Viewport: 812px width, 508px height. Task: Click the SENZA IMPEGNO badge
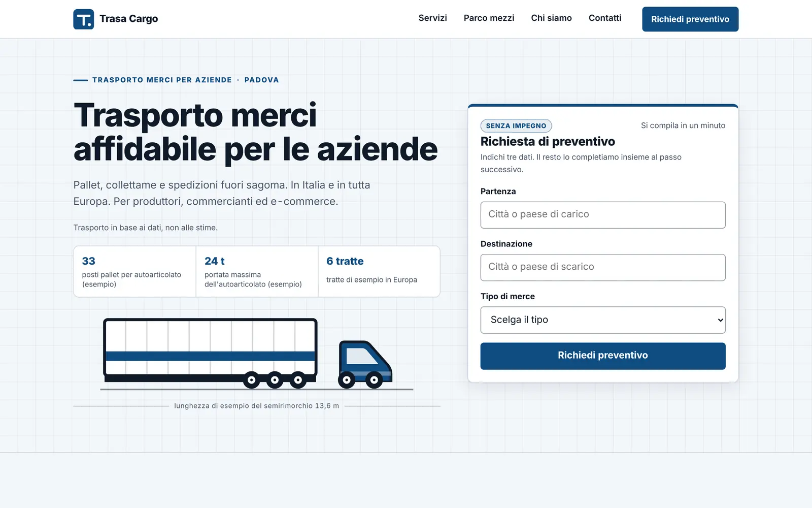click(516, 126)
